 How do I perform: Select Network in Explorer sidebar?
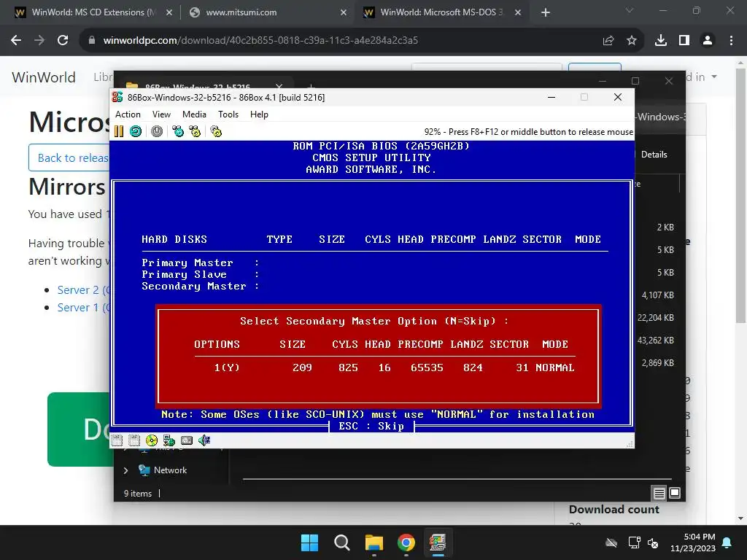[x=170, y=470]
